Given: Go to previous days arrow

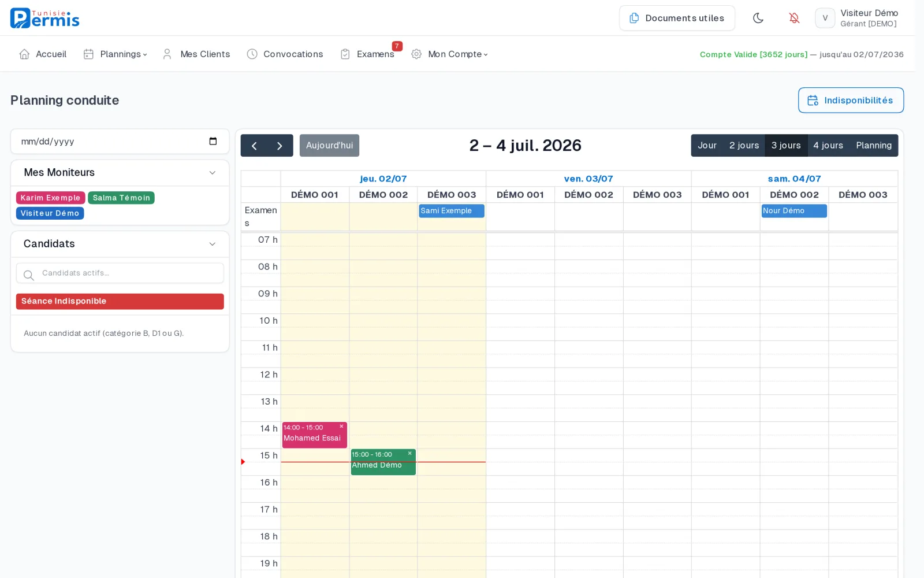Looking at the screenshot, I should tap(254, 146).
